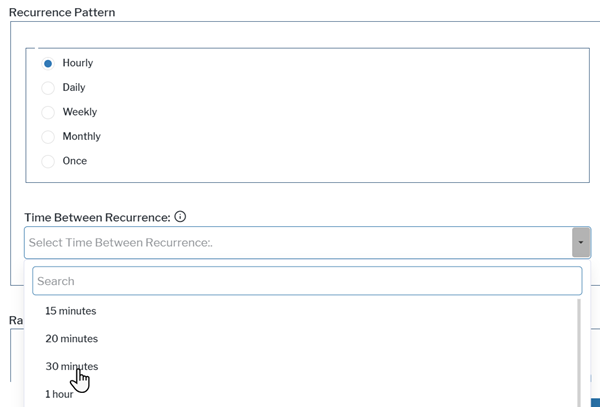Click the dropdown arrow button of the recurrence combo box
Viewport: 600px width, 408px height.
(x=580, y=243)
